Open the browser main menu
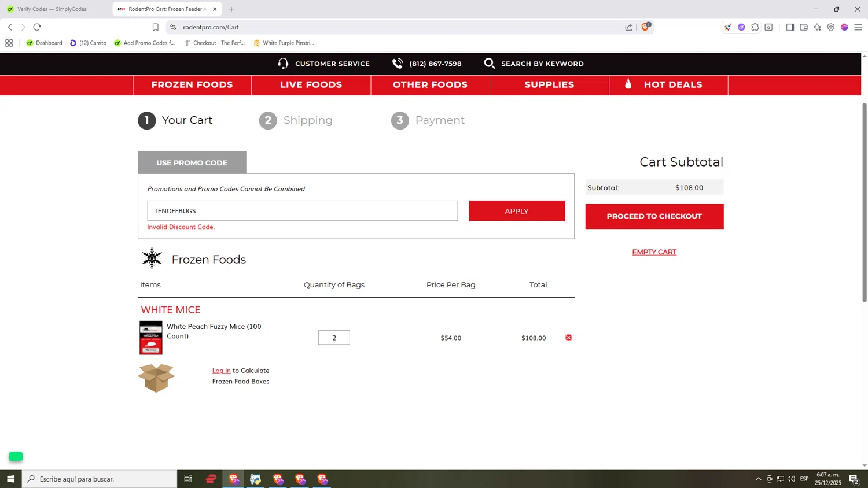868x488 pixels. [x=858, y=27]
